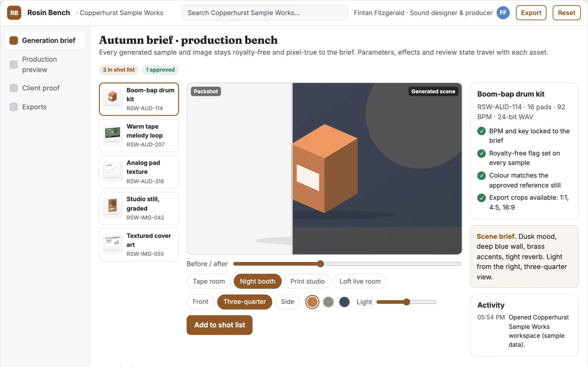Go to Exports section
This screenshot has height=367, width=588.
coord(45,107)
